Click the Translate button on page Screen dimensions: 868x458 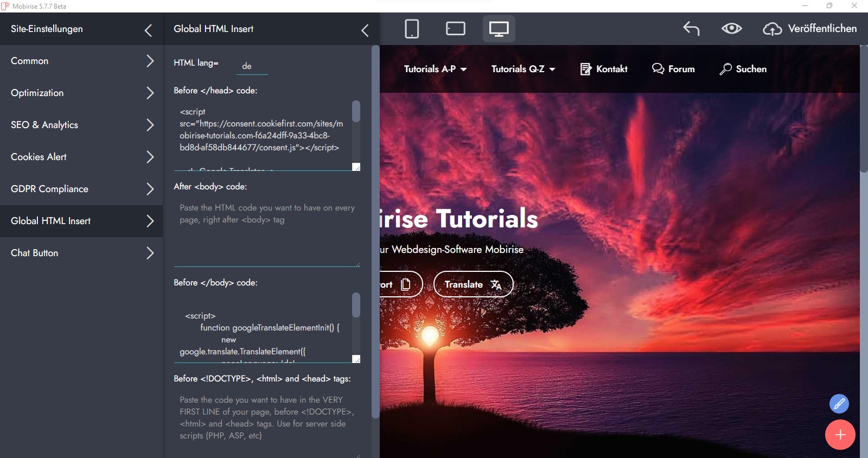pyautogui.click(x=473, y=284)
